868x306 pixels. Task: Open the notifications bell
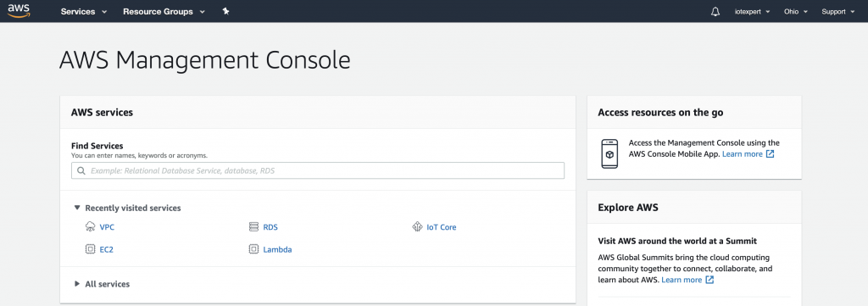pos(715,12)
